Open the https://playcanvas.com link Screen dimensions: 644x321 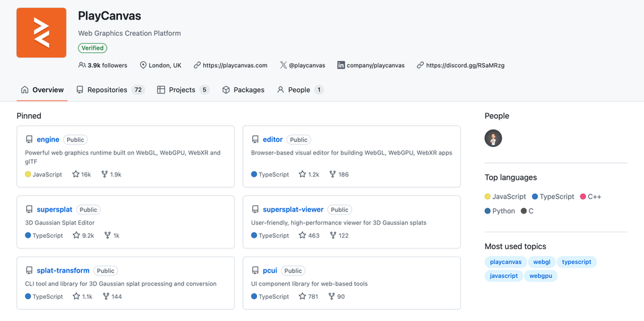click(235, 65)
